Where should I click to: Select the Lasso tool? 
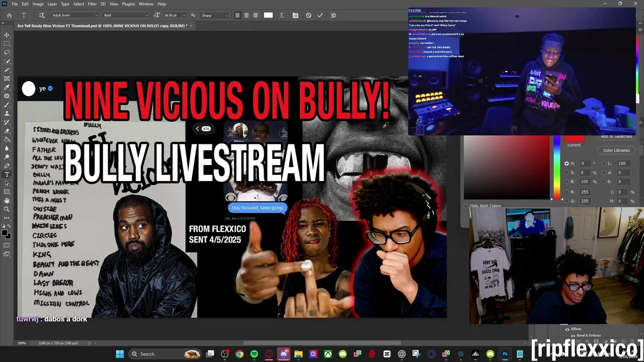7,52
